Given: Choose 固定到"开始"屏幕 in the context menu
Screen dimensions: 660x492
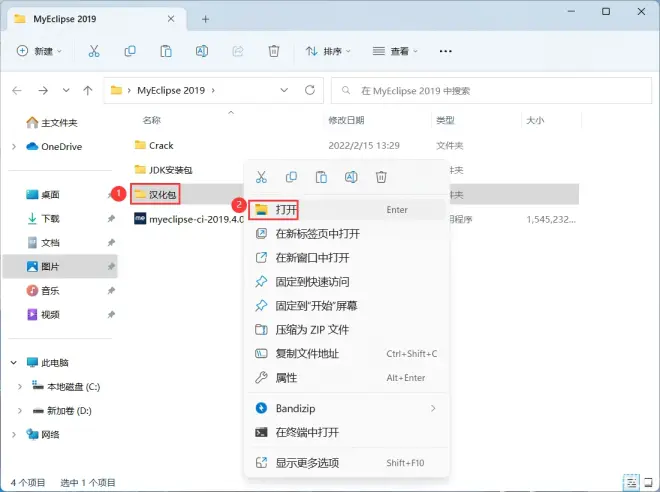Looking at the screenshot, I should point(346,306).
